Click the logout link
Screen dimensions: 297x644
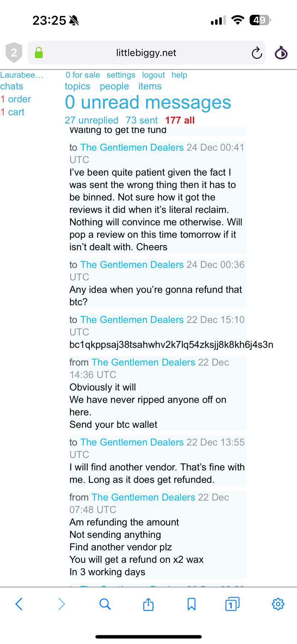click(153, 75)
